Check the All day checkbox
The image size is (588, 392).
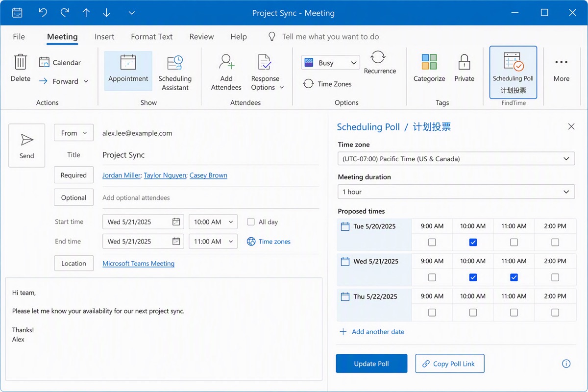click(251, 222)
